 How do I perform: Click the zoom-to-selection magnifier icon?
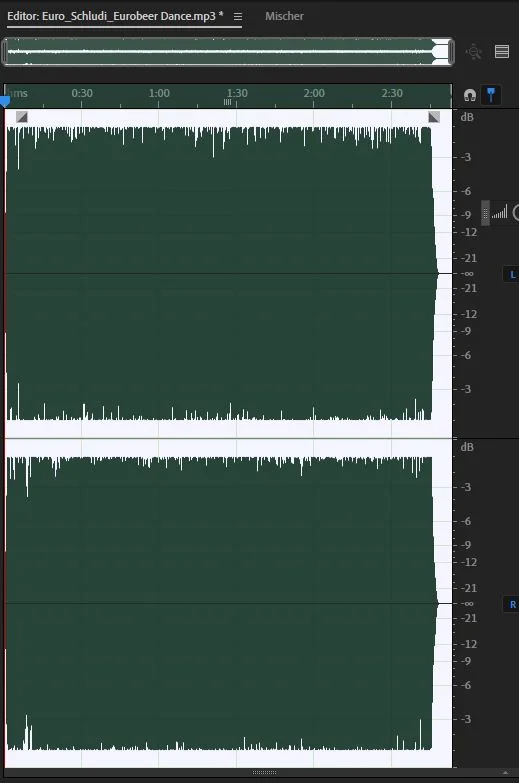click(474, 51)
